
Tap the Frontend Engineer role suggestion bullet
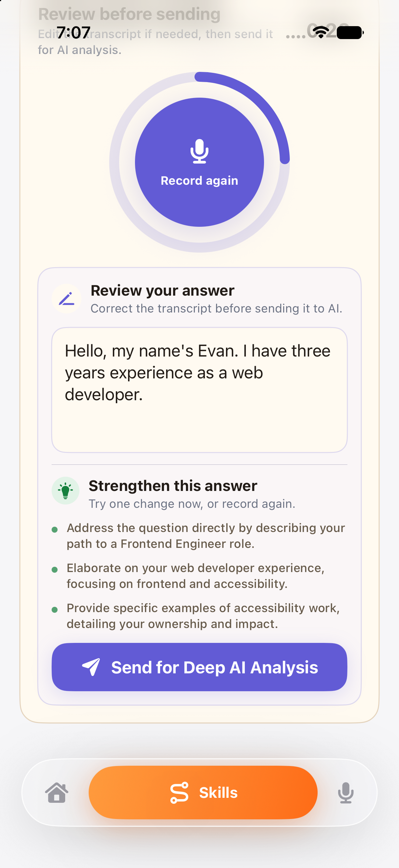coord(206,536)
